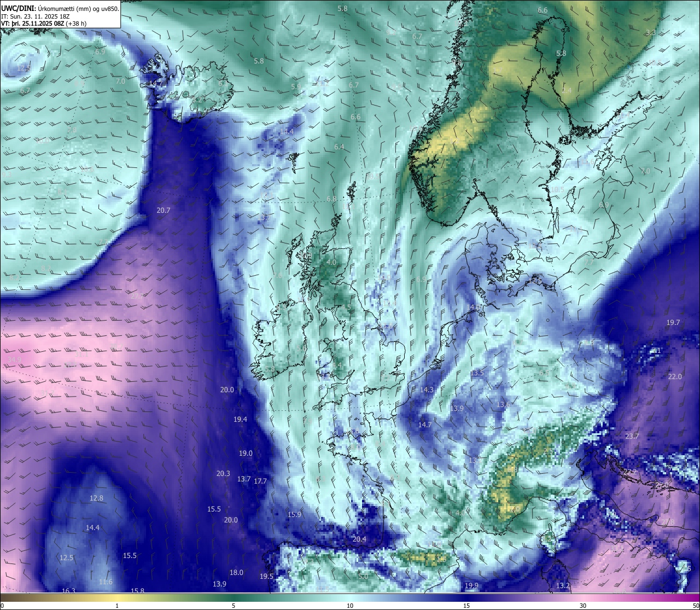This screenshot has height=610, width=700.
Task: Click the color scale tick label '10'
Action: click(x=350, y=606)
